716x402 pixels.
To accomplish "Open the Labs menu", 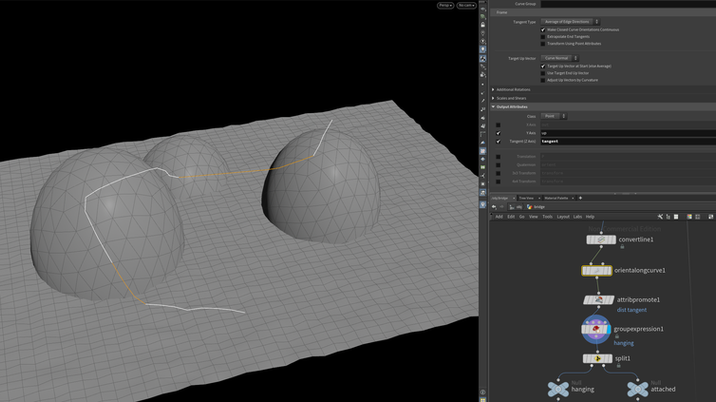I will click(x=577, y=216).
